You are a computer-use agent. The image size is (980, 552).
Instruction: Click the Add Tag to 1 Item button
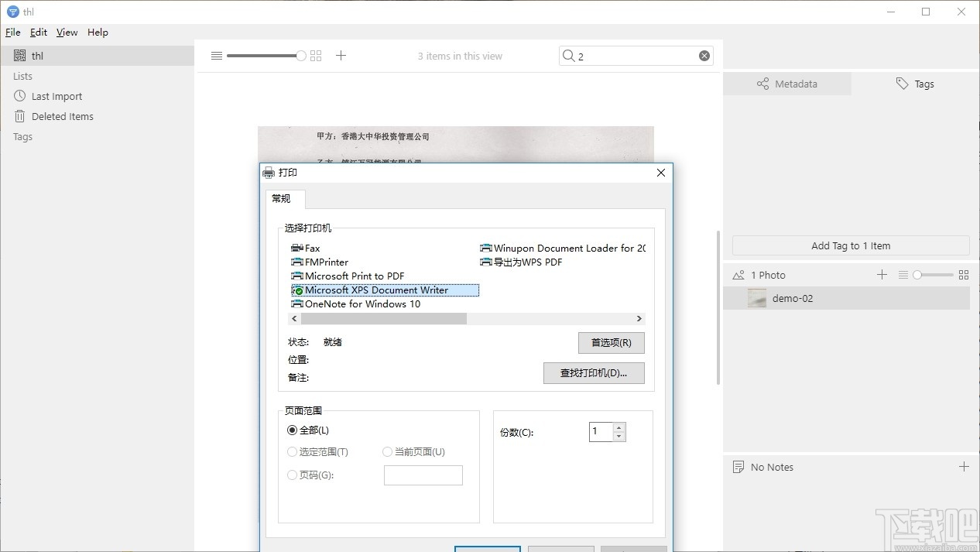coord(850,245)
